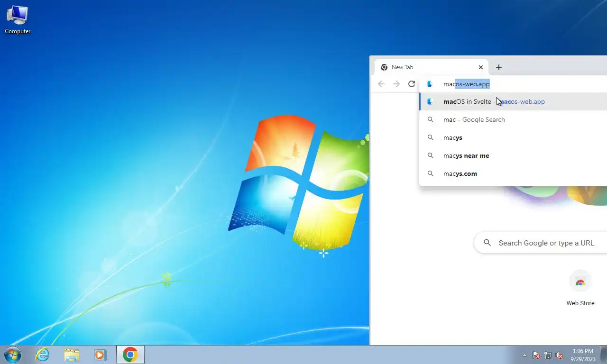Screen dimensions: 607x364
Task: Click the muted volume tray icon
Action: 559,355
